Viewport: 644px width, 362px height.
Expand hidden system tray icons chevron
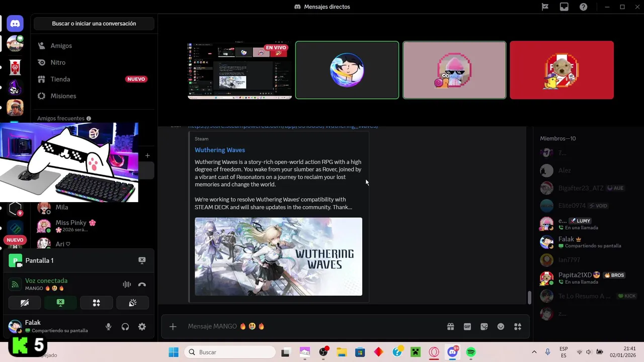click(534, 352)
